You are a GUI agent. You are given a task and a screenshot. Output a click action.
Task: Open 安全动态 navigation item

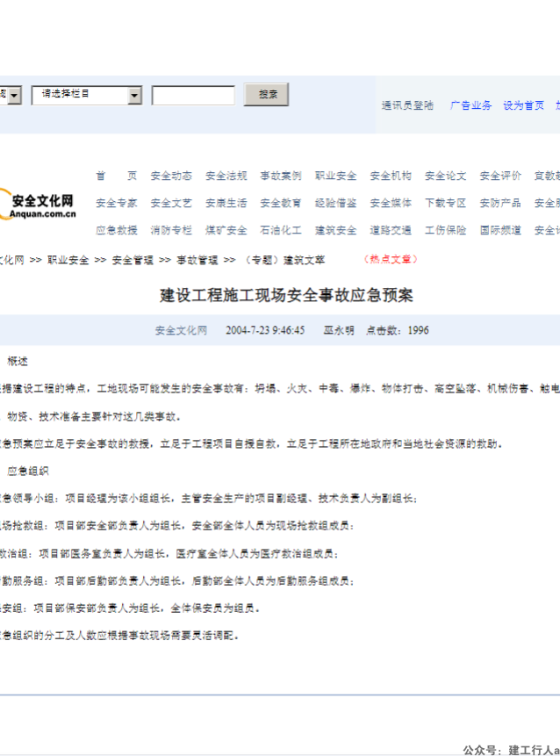[x=171, y=176]
